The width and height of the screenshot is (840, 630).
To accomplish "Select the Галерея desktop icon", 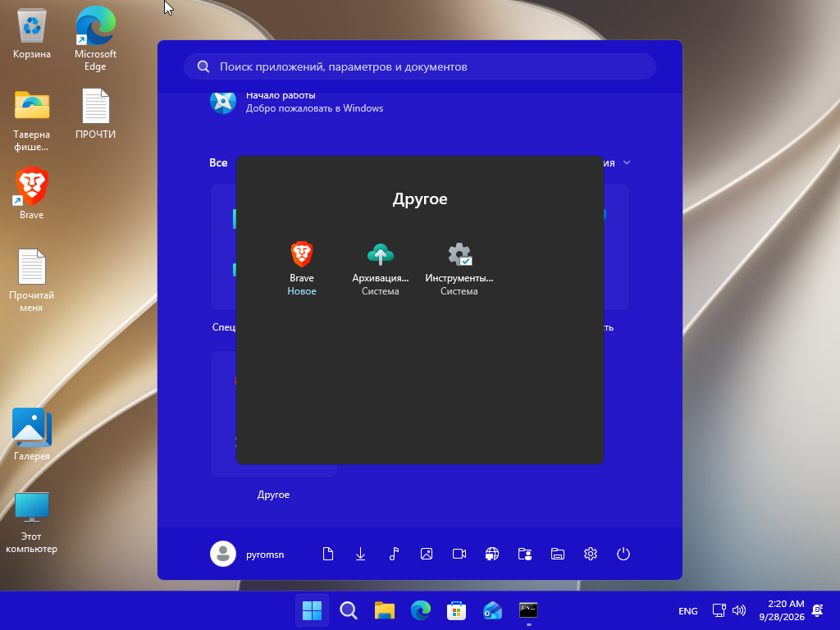I will coord(32,435).
